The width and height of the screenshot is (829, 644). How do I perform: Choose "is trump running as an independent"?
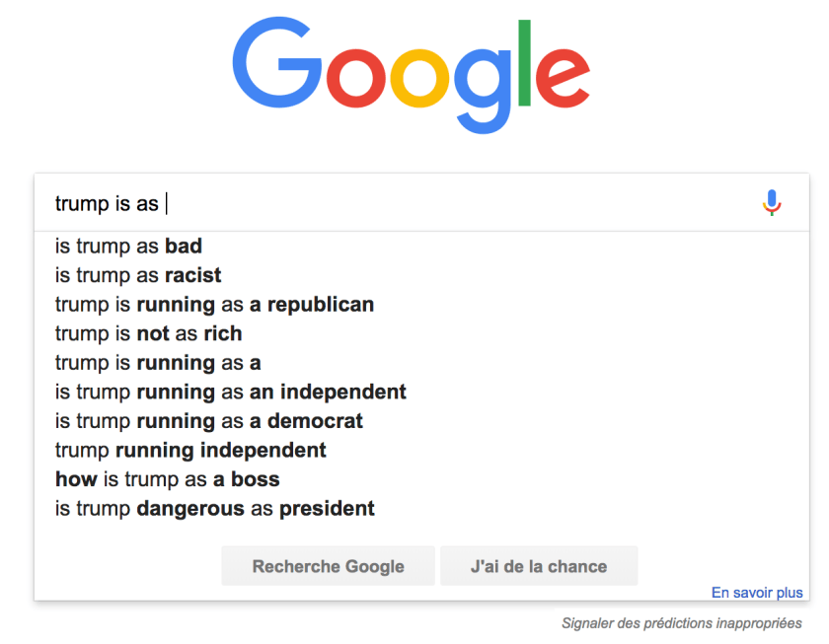(231, 392)
